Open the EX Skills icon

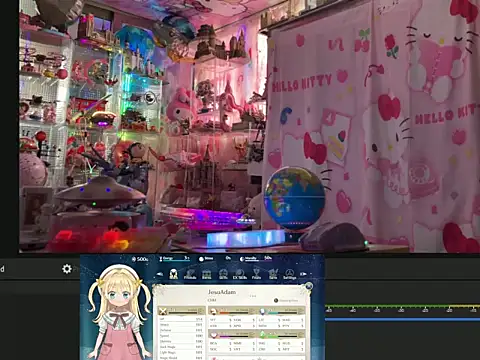[x=240, y=274]
